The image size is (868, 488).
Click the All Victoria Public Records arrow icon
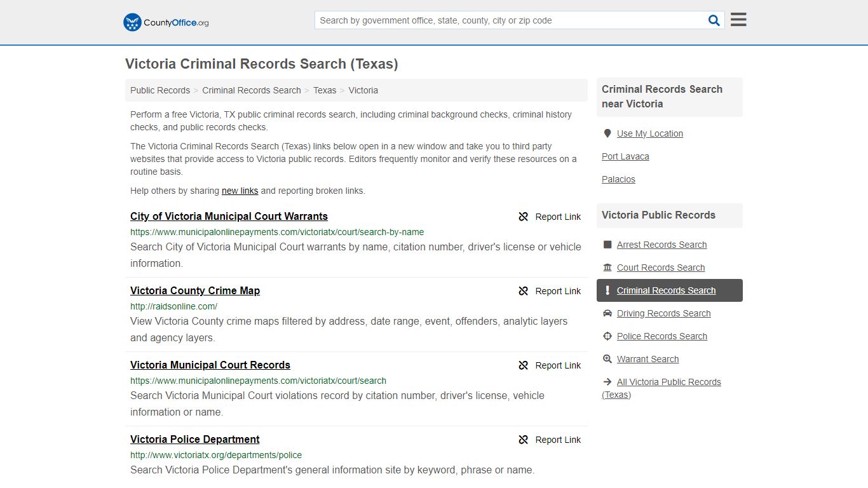(607, 382)
